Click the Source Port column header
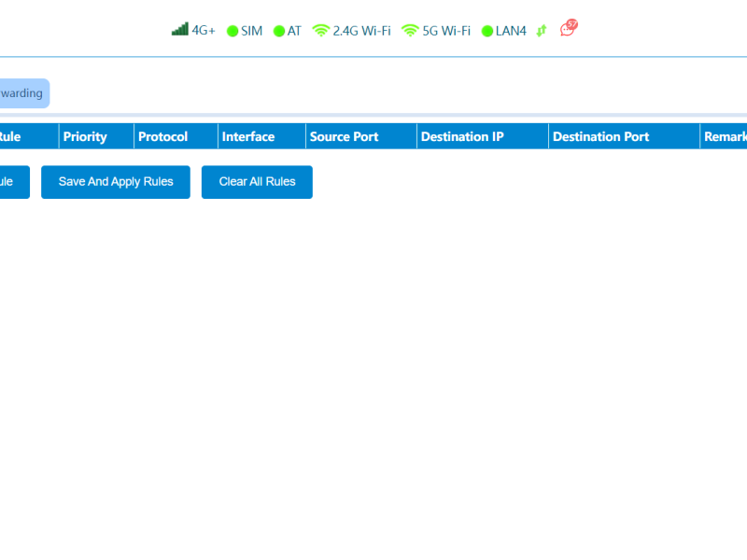This screenshot has width=747, height=560. 344,136
